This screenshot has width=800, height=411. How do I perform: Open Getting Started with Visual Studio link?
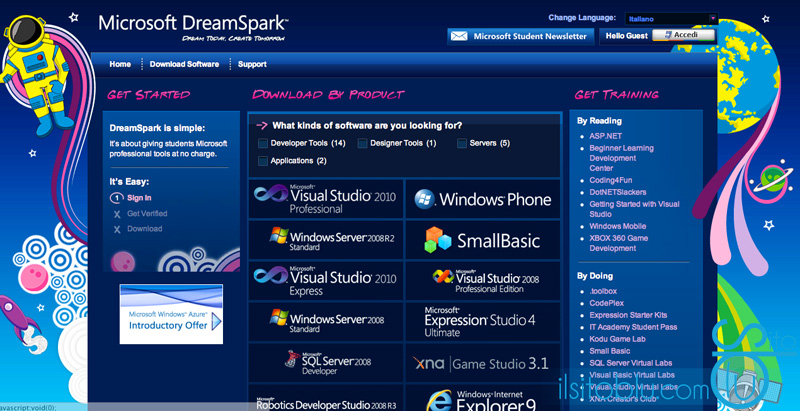[x=634, y=209]
